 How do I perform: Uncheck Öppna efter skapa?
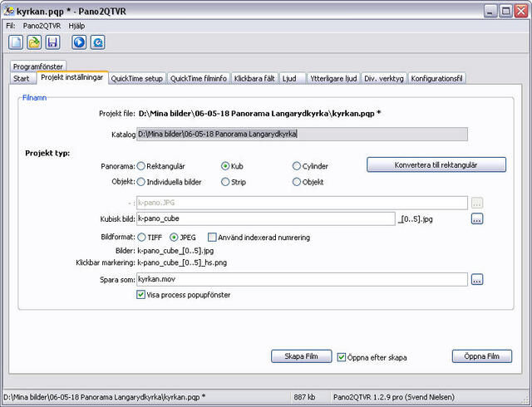[x=342, y=357]
